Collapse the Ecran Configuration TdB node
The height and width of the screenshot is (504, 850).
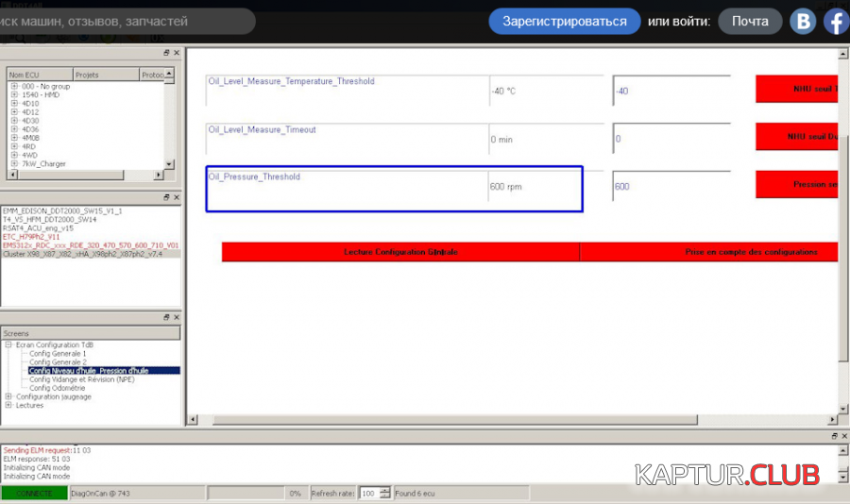pos(8,345)
